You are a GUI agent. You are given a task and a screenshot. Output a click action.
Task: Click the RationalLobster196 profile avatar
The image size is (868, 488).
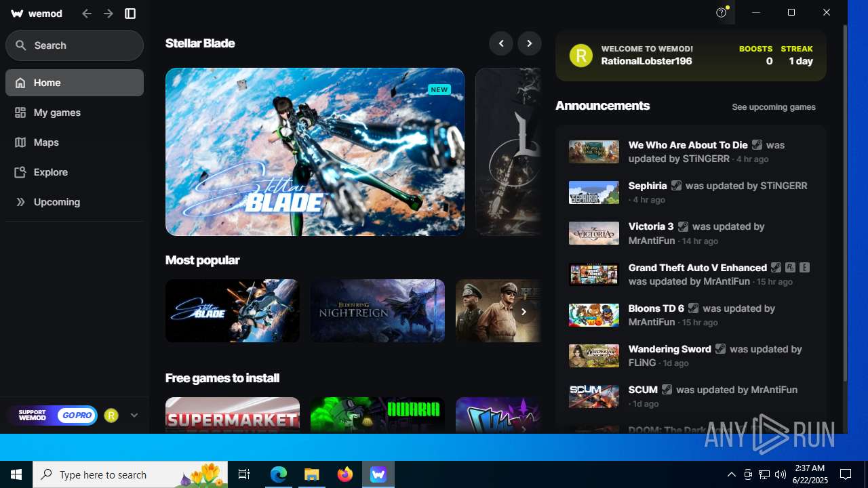click(581, 56)
